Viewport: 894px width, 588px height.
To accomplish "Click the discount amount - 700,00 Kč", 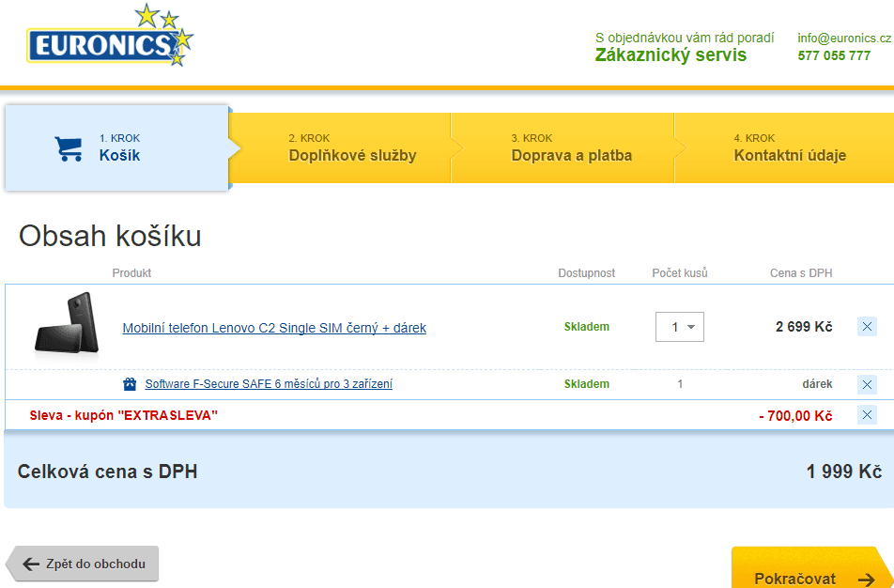I will (795, 416).
